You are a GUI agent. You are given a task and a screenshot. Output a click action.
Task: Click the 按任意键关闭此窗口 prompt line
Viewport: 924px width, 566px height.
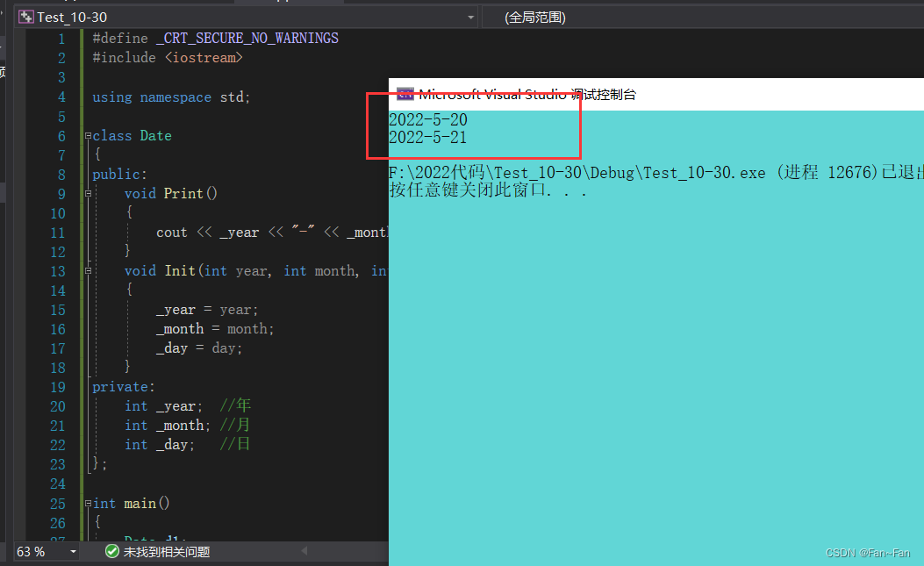pos(488,190)
